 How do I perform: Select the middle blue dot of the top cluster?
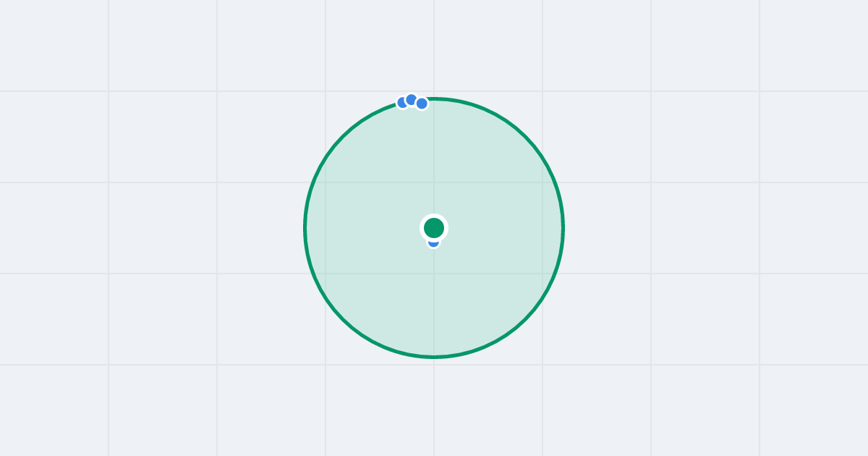pyautogui.click(x=412, y=100)
